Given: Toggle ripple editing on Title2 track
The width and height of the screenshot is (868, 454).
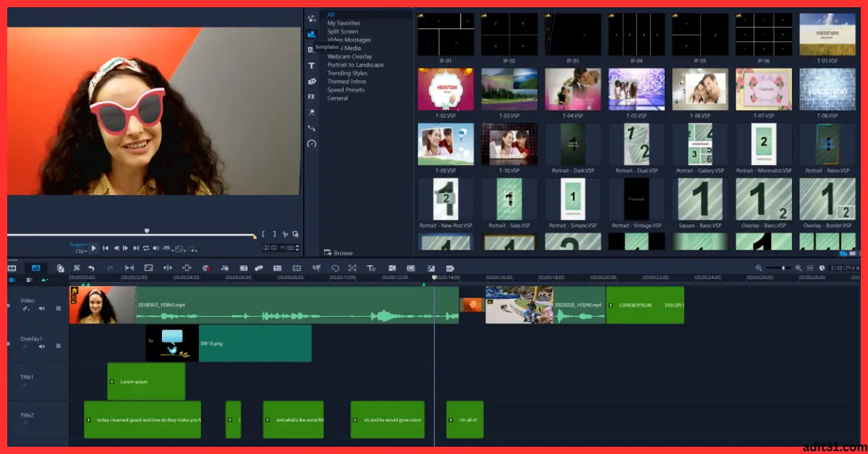Looking at the screenshot, I should pyautogui.click(x=25, y=423).
